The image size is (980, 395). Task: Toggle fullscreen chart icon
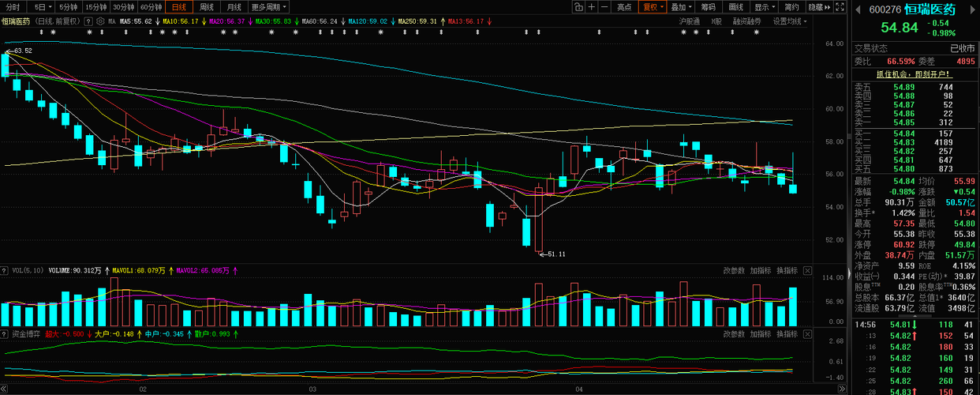pos(840,6)
